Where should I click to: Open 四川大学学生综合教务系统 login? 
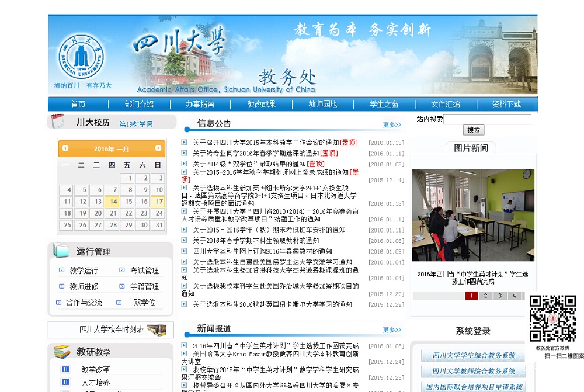pyautogui.click(x=474, y=355)
